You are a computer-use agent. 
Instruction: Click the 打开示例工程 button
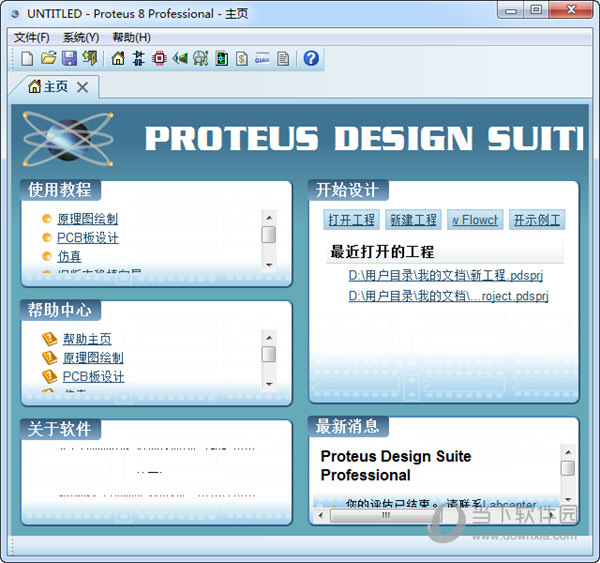pyautogui.click(x=537, y=220)
